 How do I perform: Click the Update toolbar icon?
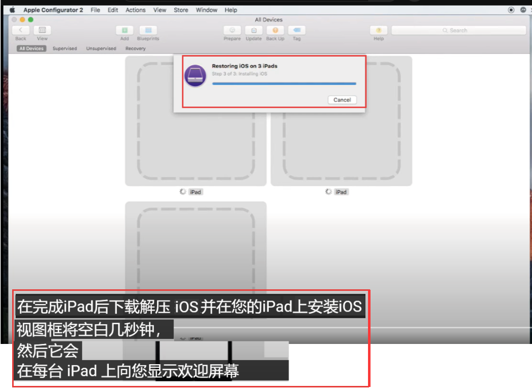(254, 30)
